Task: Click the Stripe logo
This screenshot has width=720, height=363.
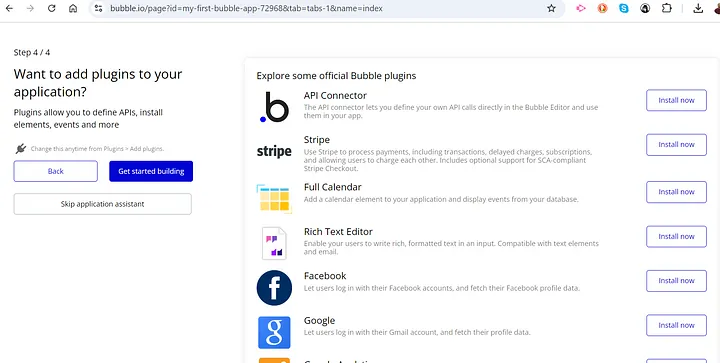Action: [x=274, y=151]
